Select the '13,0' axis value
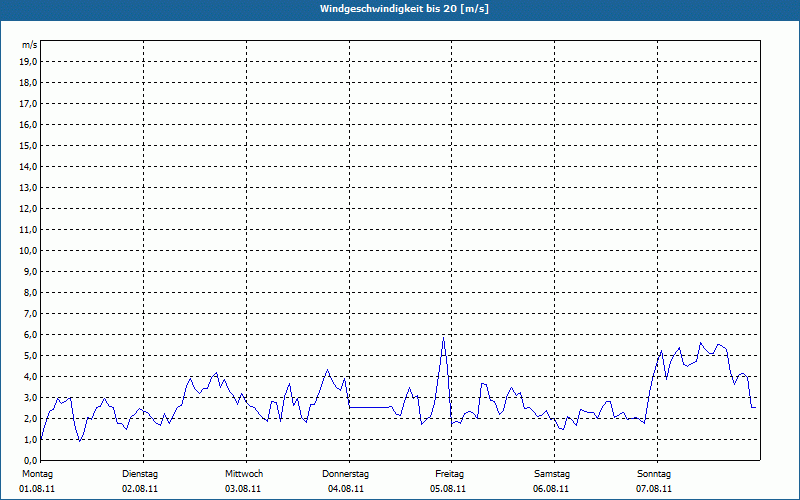Viewport: 800px width, 500px height. [x=28, y=187]
